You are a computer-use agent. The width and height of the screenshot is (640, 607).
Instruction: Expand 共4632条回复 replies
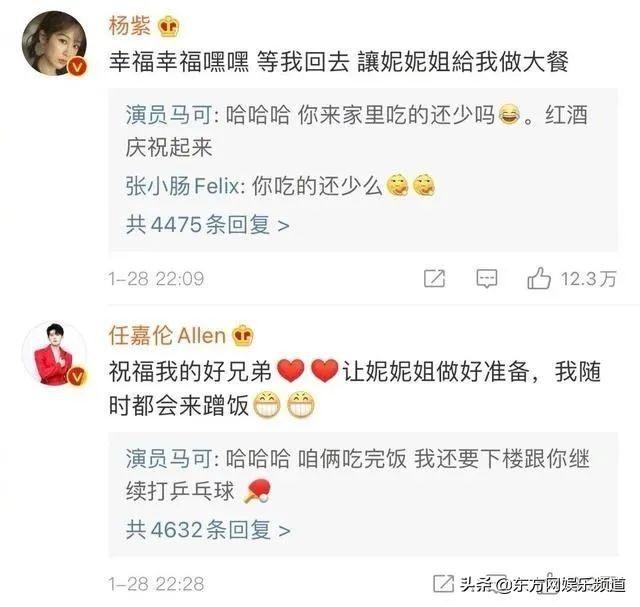pyautogui.click(x=208, y=529)
